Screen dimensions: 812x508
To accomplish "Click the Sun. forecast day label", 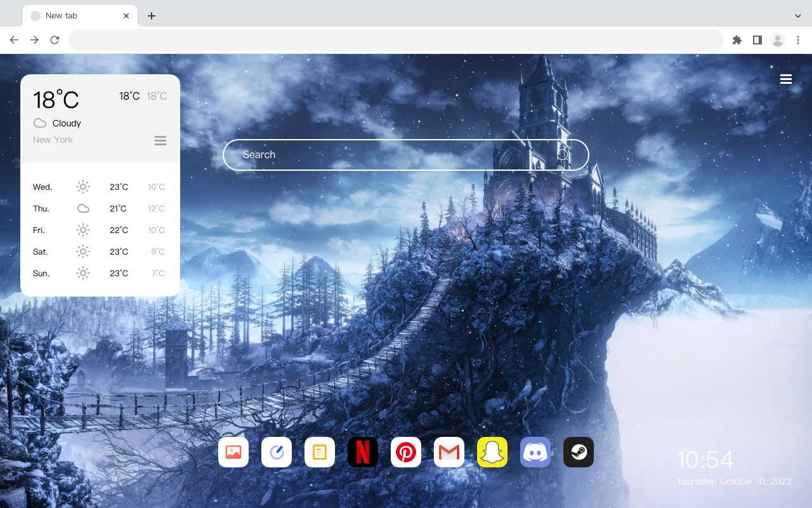I will [41, 273].
